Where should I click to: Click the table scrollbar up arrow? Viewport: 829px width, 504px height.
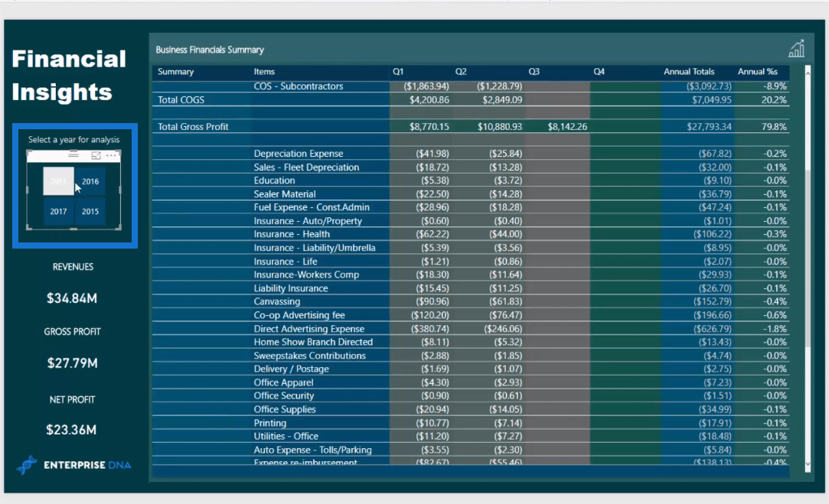tap(808, 73)
